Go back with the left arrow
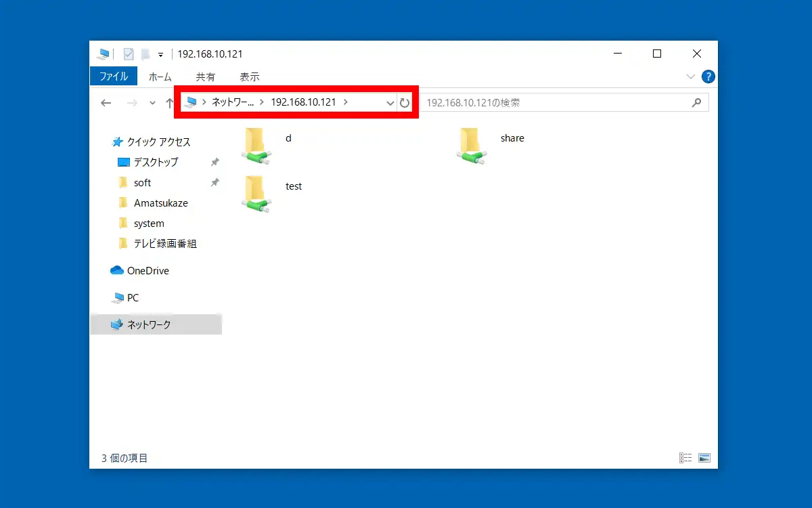Image resolution: width=812 pixels, height=508 pixels. click(x=106, y=103)
